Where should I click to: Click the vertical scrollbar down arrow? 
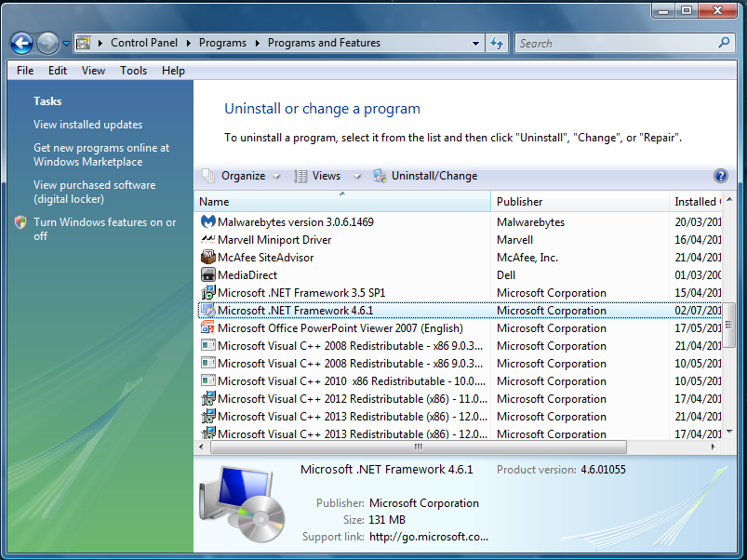[729, 433]
